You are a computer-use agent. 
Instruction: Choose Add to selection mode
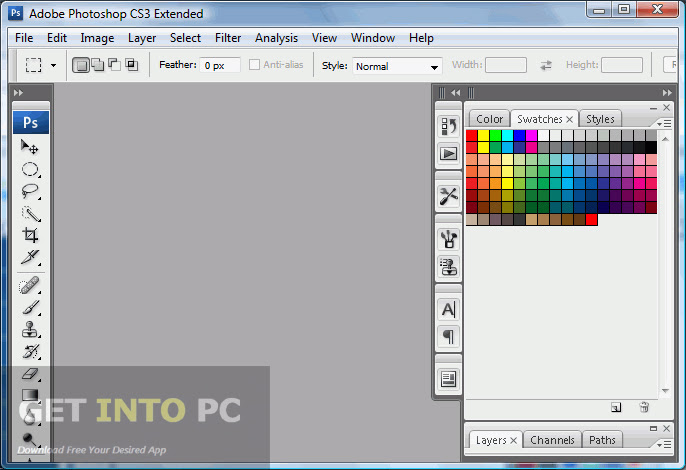pos(98,65)
